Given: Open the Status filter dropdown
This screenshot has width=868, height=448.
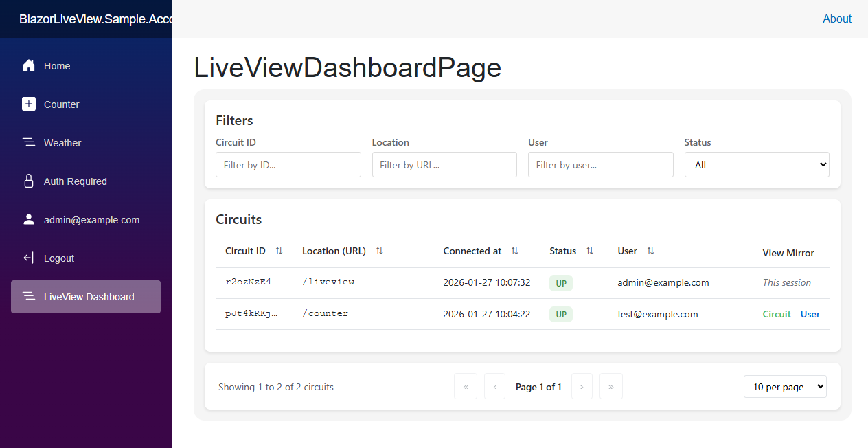Looking at the screenshot, I should tap(757, 164).
